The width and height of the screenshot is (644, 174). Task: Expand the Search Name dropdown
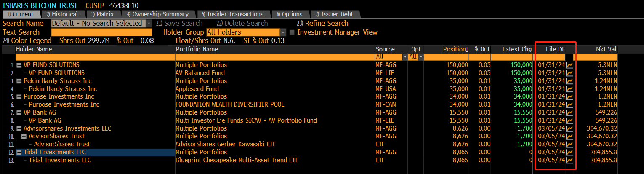coord(149,24)
